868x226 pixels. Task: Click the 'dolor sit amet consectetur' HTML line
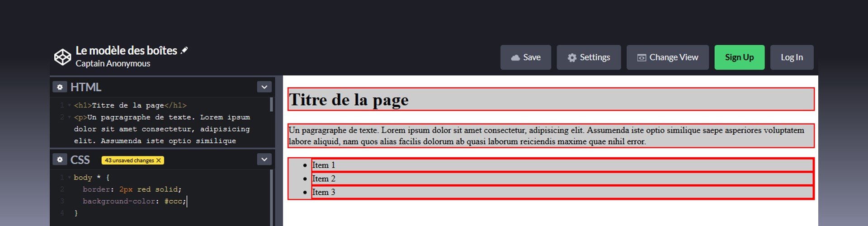[x=162, y=129]
